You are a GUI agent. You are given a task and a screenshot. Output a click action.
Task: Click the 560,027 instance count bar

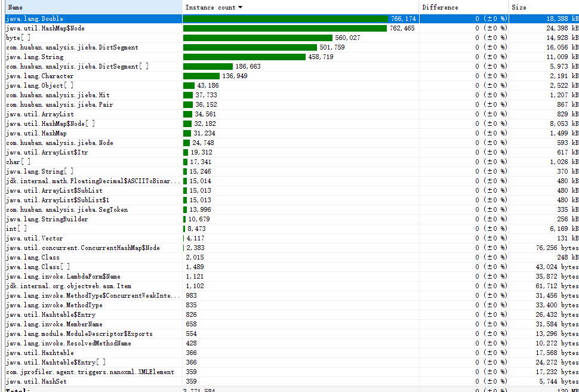(x=258, y=38)
